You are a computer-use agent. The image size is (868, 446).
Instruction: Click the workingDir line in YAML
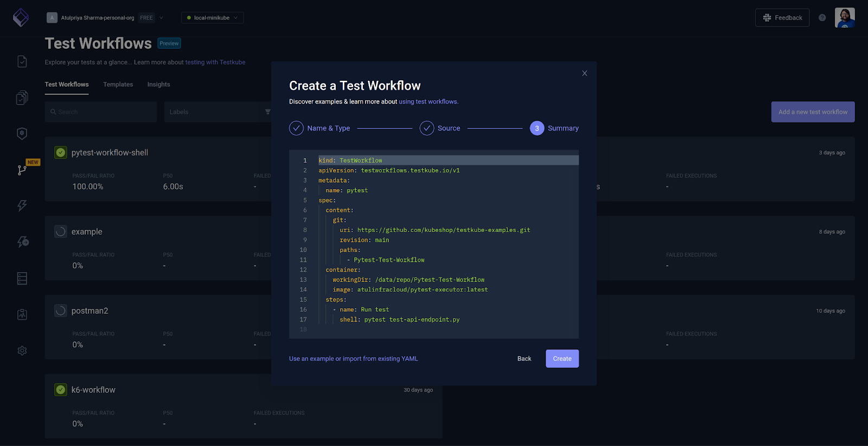point(409,280)
